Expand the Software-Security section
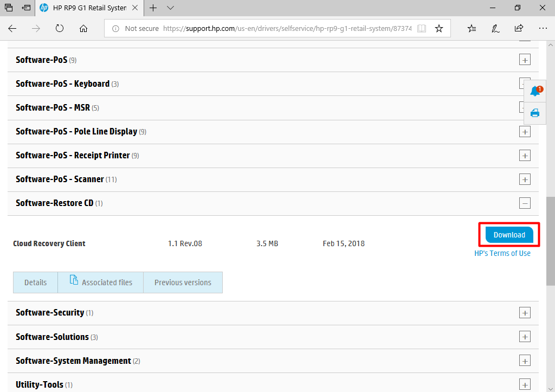This screenshot has height=392, width=555. [x=525, y=313]
